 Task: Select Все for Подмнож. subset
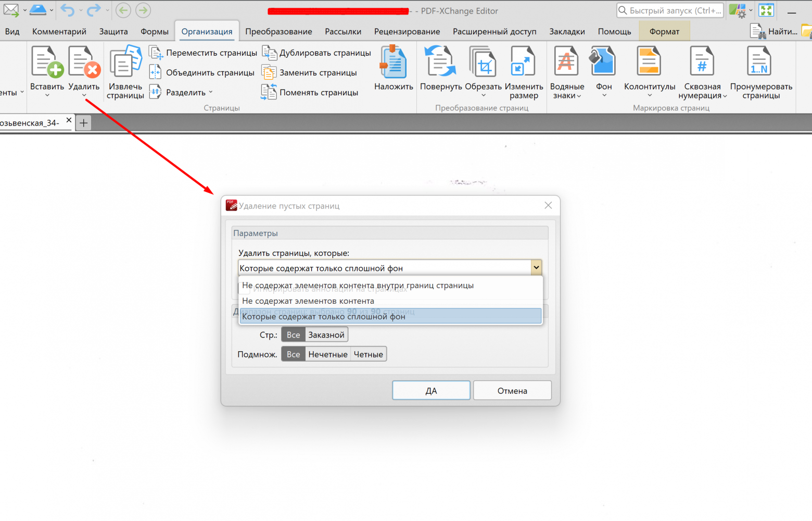(x=294, y=354)
